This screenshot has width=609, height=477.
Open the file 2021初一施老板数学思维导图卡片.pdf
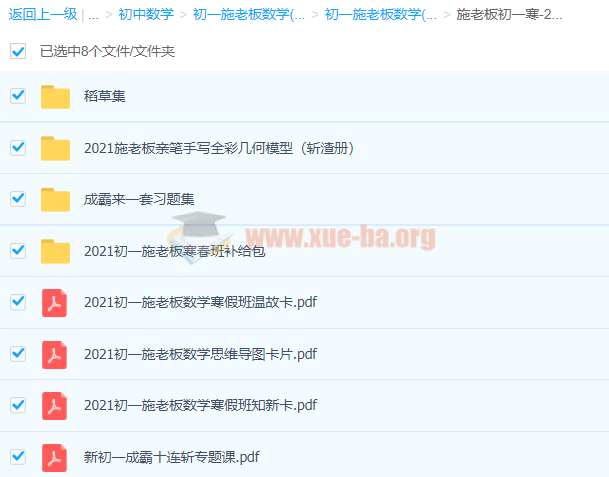(200, 354)
